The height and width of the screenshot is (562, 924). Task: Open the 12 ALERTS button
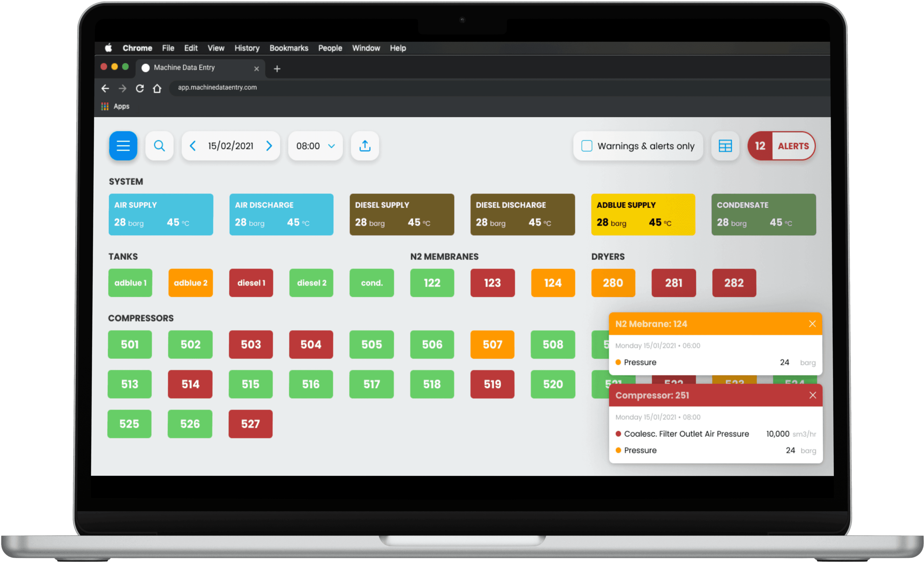(x=781, y=146)
